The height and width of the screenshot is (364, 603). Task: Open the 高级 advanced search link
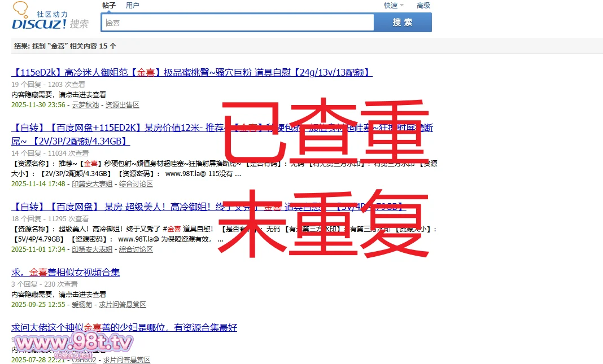coord(423,6)
